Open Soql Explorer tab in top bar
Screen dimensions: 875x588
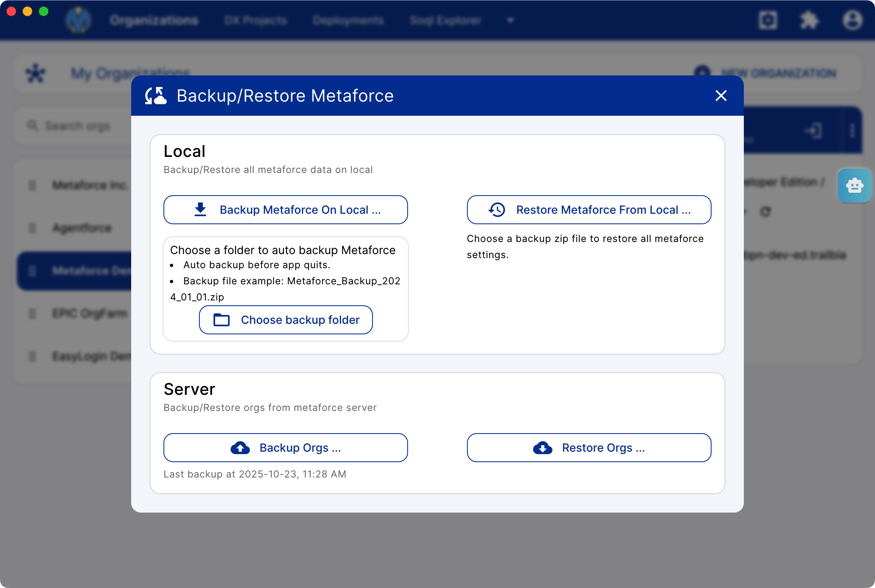[x=446, y=20]
